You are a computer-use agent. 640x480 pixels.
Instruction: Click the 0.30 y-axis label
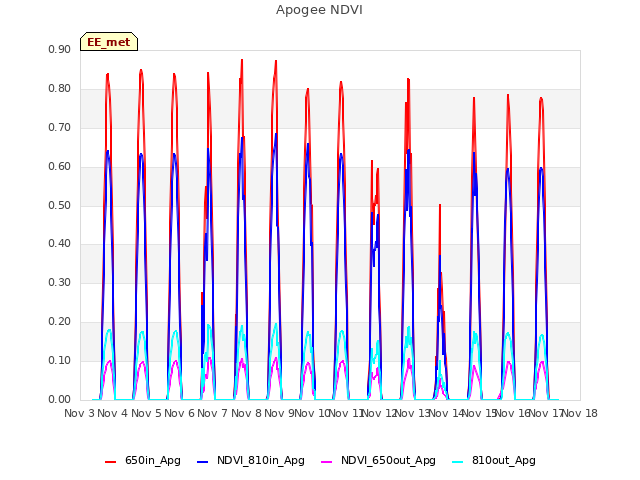60,282
